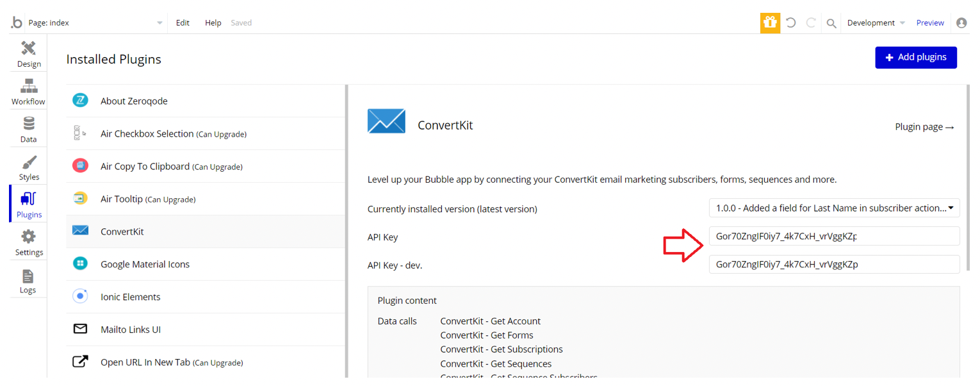
Task: Click the ConvertKit envelope plugin icon
Action: tap(386, 121)
